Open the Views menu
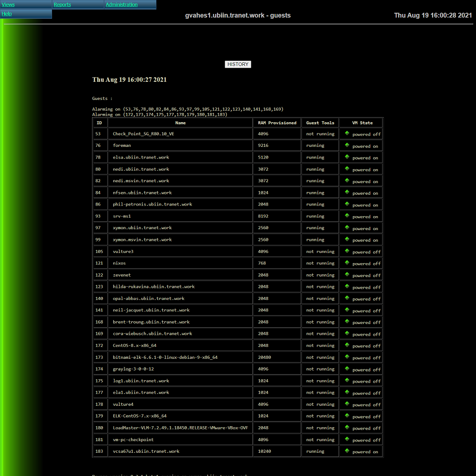This screenshot has height=476, width=476. coord(8,5)
